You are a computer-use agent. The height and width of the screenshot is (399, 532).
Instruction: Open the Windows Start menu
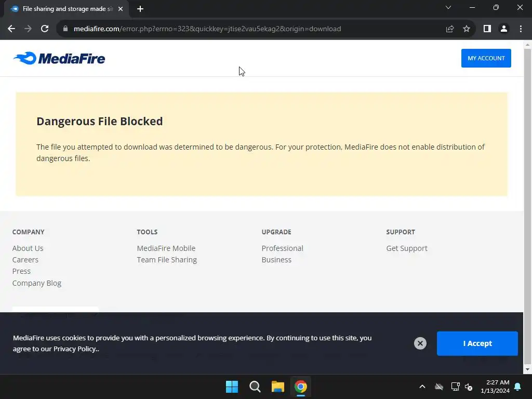point(232,387)
